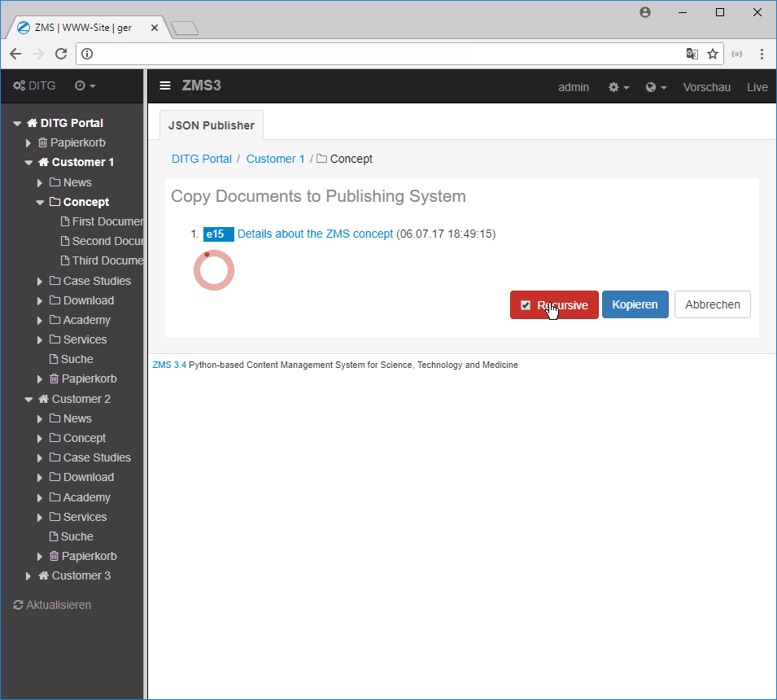Screen dimensions: 777x700
Task: Click the Concept folder icon under Customer 1
Action: point(55,202)
